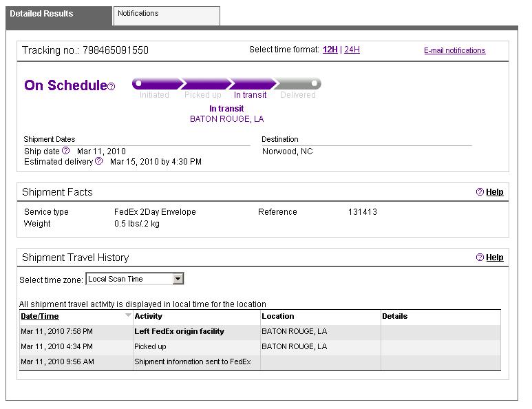Click Details column header
This screenshot has height=409, width=532.
click(x=394, y=316)
